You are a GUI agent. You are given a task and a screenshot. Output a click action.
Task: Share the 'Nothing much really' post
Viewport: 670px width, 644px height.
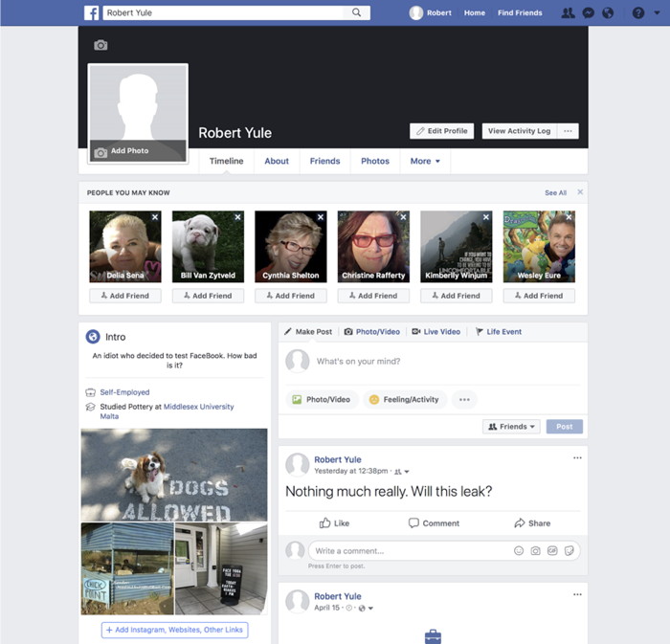[532, 523]
